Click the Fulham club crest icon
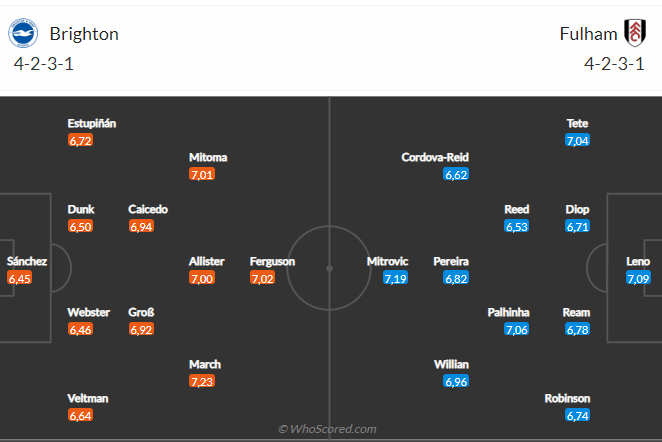The image size is (662, 442). click(634, 34)
